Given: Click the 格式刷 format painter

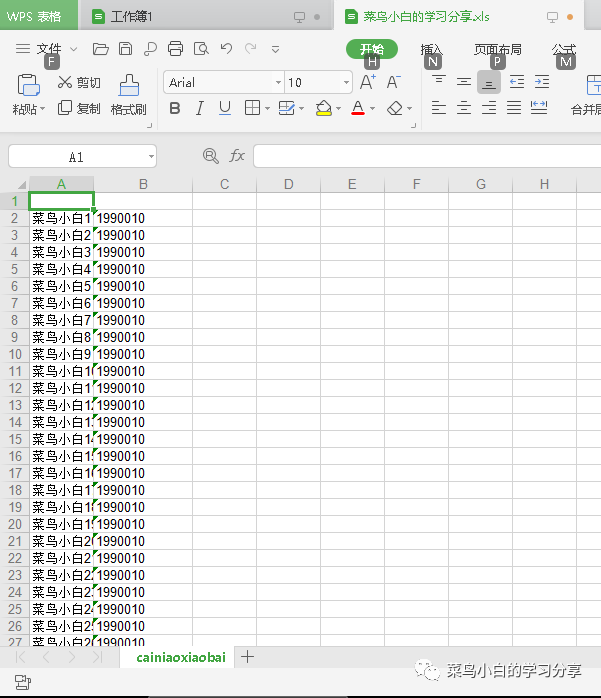Looking at the screenshot, I should [x=129, y=95].
